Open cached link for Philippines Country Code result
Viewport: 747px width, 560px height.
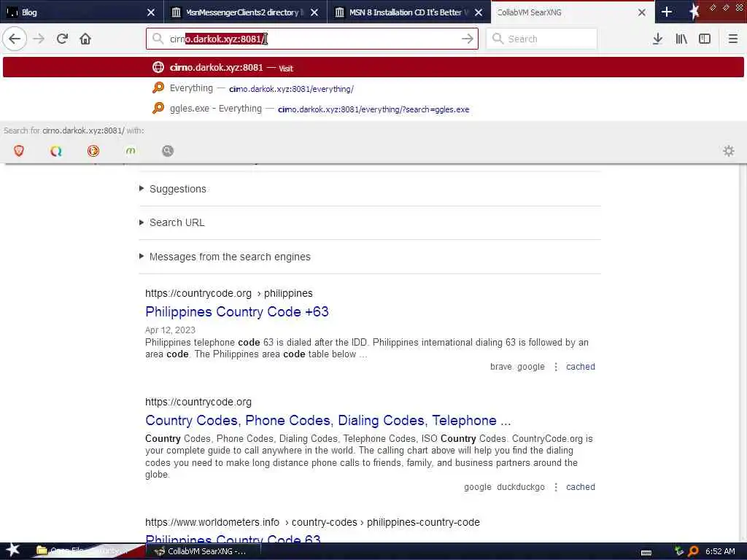tap(580, 367)
